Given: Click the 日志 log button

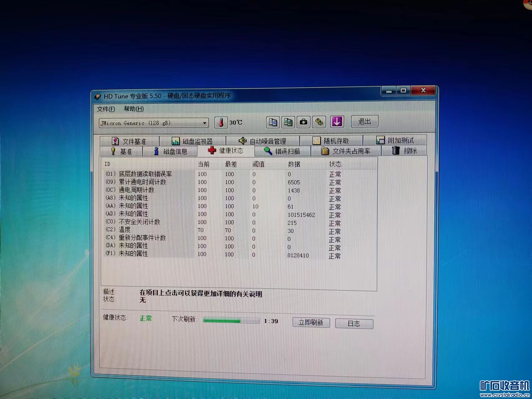Looking at the screenshot, I should point(354,324).
